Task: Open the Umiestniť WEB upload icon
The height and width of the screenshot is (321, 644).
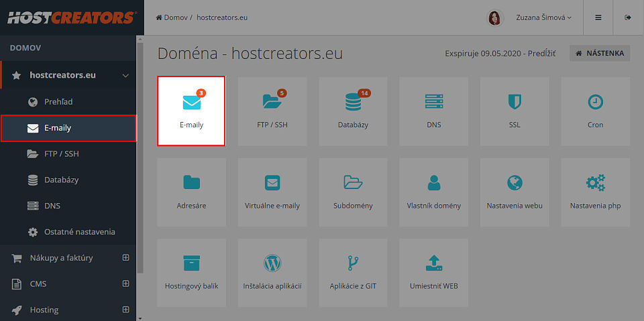Action: click(434, 263)
